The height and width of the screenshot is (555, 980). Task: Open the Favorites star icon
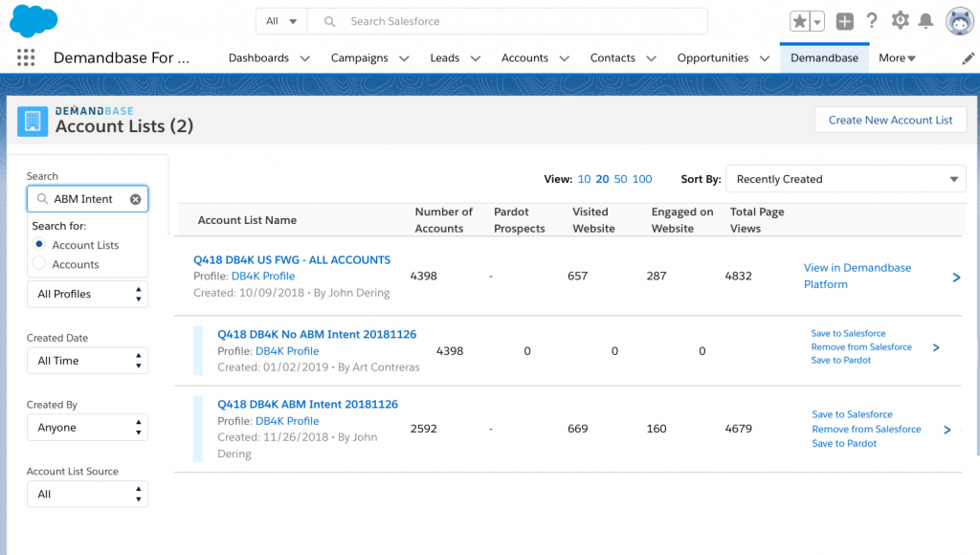pyautogui.click(x=800, y=21)
